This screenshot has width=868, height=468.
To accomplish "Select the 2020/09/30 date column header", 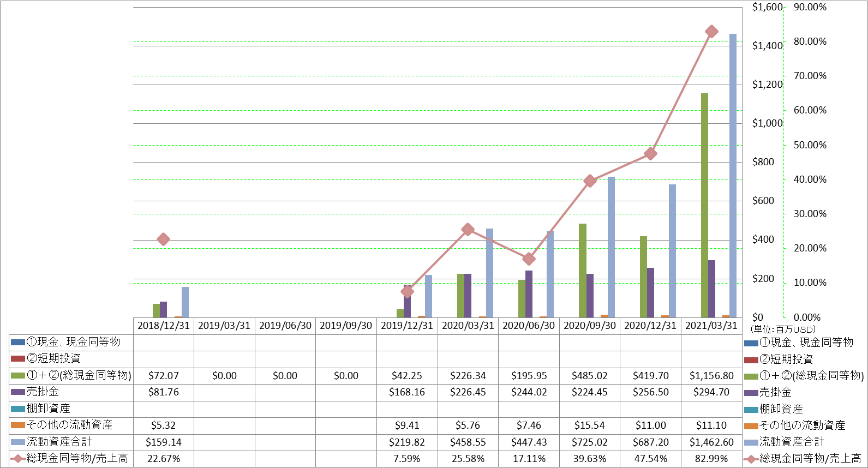I will click(x=590, y=326).
